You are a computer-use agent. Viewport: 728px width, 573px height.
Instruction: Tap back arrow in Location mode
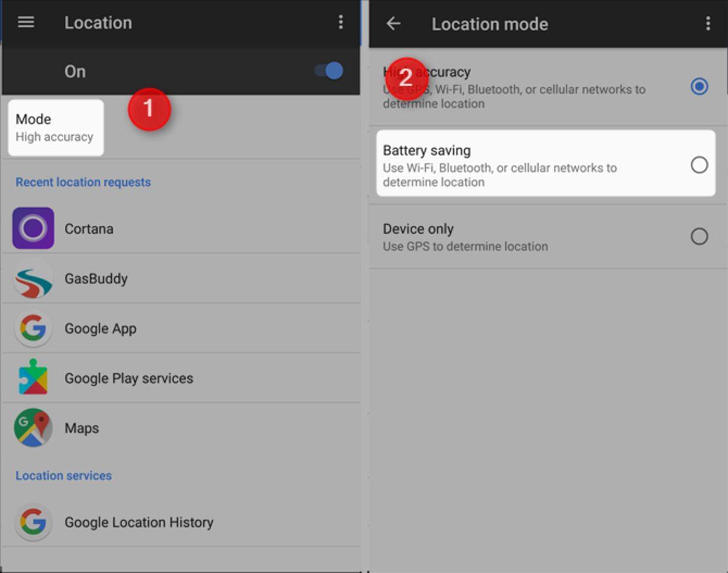click(394, 24)
